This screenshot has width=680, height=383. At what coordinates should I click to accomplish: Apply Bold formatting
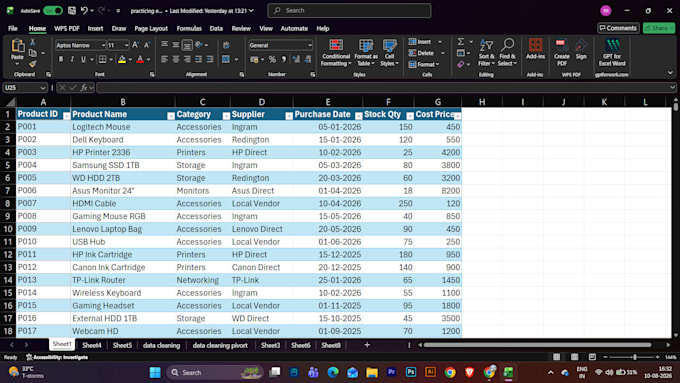pos(61,59)
